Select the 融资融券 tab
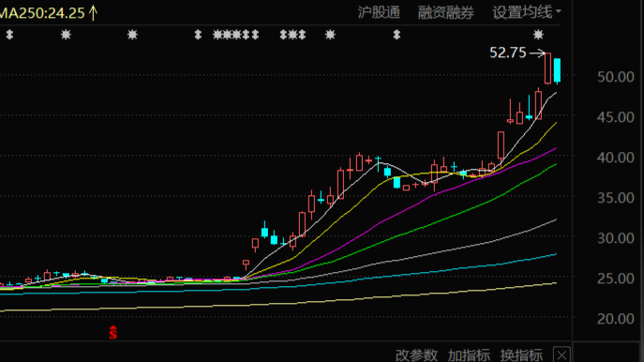644x362 pixels. [445, 12]
